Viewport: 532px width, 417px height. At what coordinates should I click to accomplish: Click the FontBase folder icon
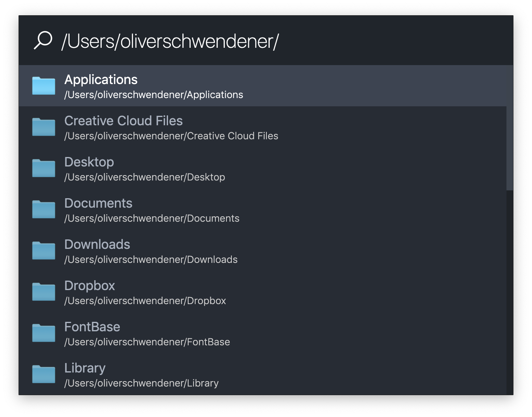44,333
